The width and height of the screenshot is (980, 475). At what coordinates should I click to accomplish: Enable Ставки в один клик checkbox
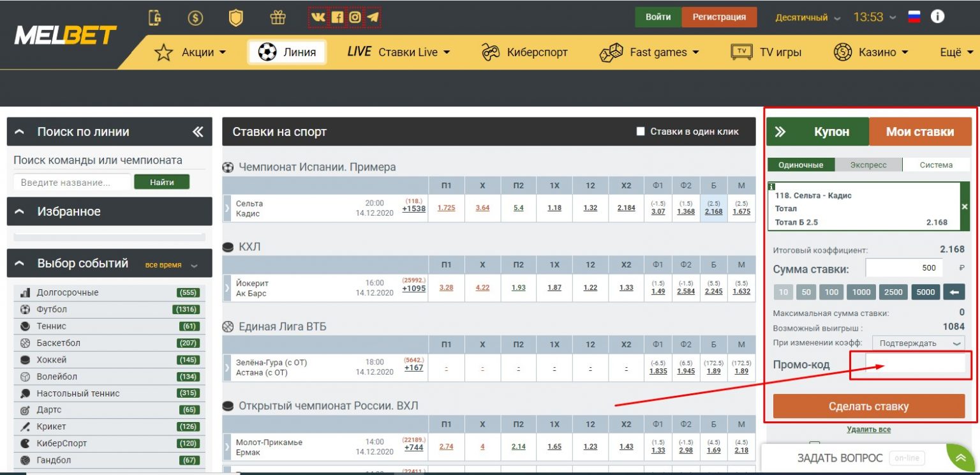641,132
